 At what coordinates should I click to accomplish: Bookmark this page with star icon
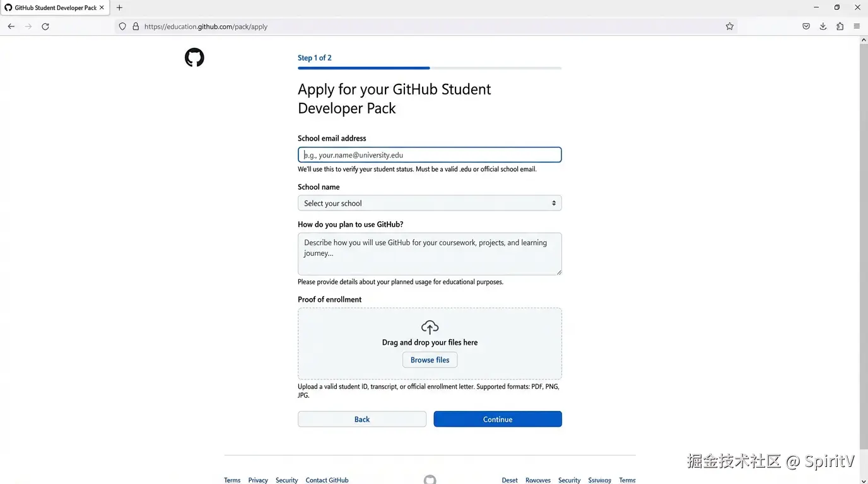(x=730, y=26)
